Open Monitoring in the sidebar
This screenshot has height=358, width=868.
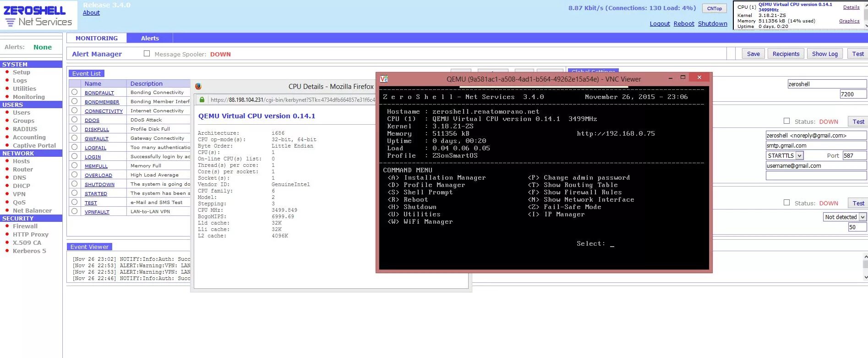[29, 97]
